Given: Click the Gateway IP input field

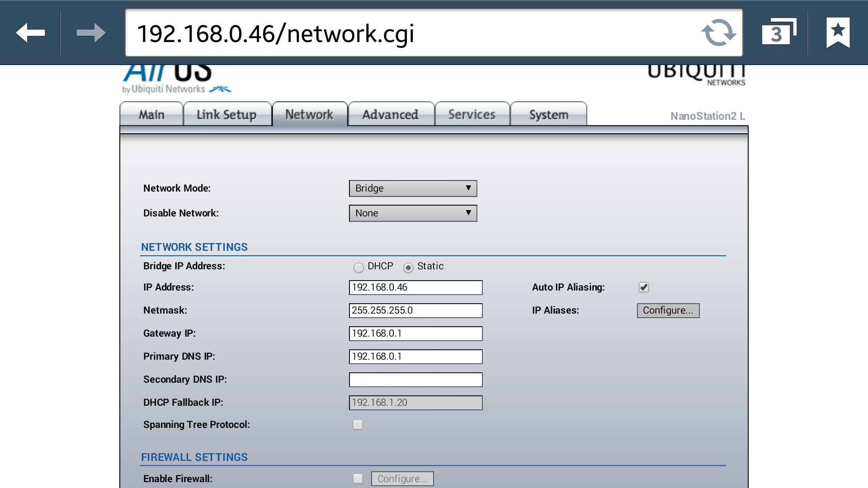Looking at the screenshot, I should click(x=415, y=333).
